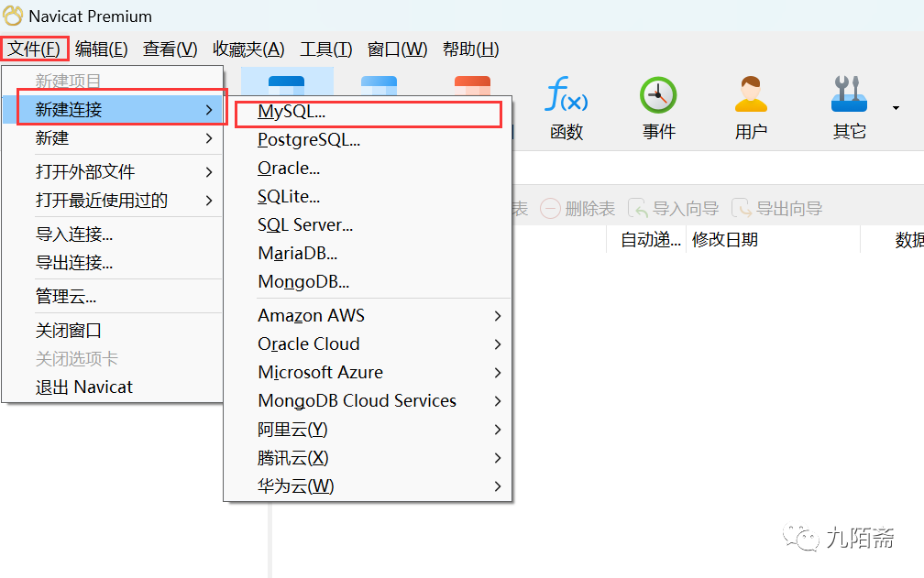Select Oracle... connection type
Viewport: 924px width, 578px height.
tap(368, 168)
